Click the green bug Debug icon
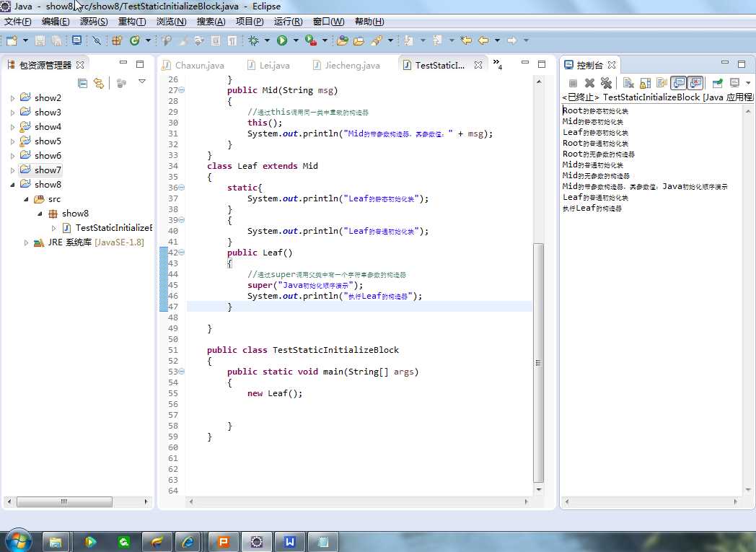756x552 pixels. (x=253, y=41)
